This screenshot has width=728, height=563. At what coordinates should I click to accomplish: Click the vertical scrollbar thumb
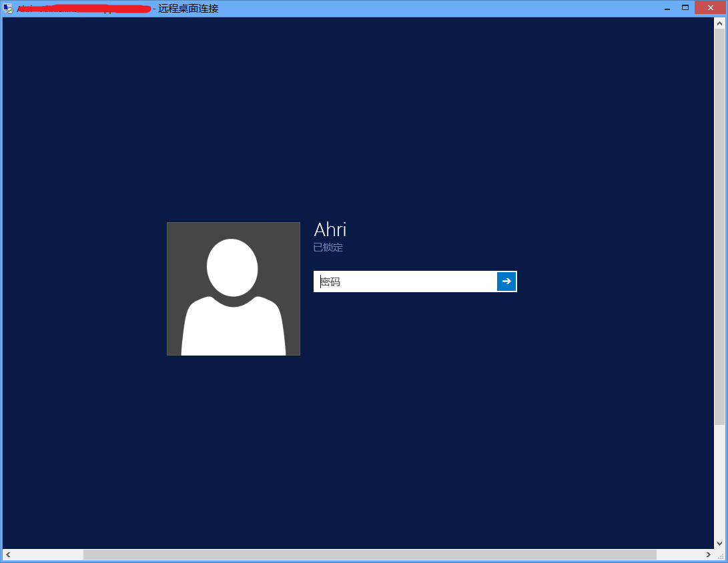[x=719, y=227]
